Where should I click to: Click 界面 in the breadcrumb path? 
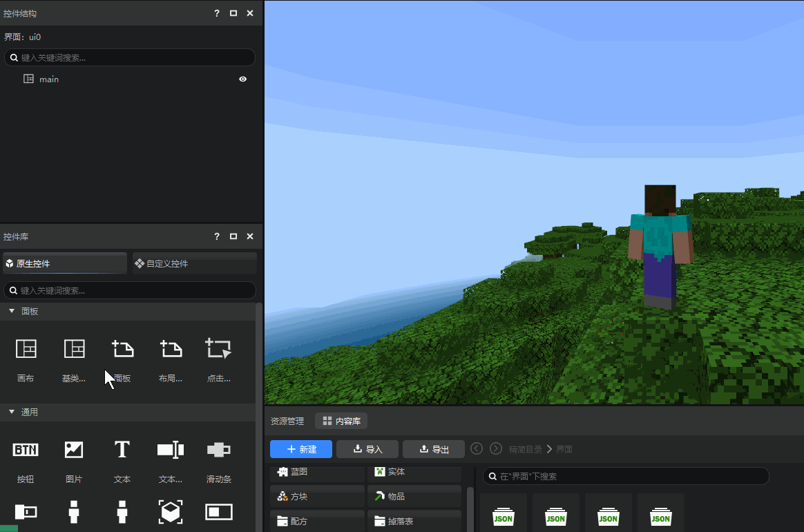point(564,449)
